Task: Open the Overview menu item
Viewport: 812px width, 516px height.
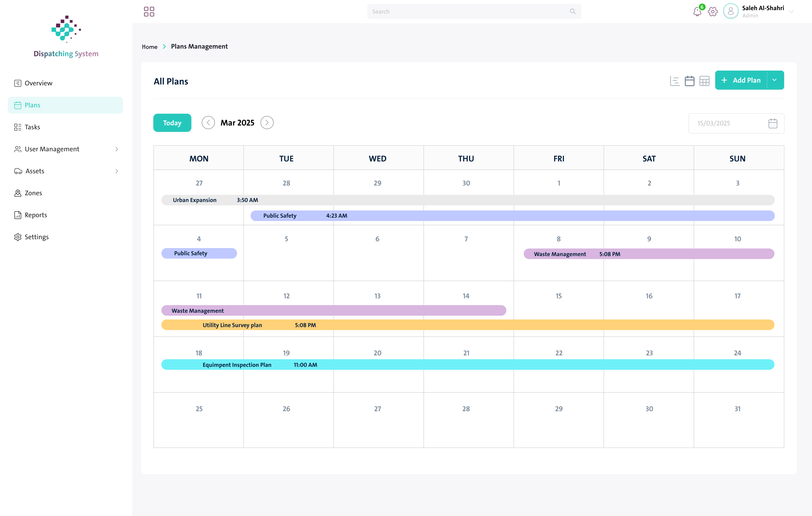Action: tap(65, 83)
